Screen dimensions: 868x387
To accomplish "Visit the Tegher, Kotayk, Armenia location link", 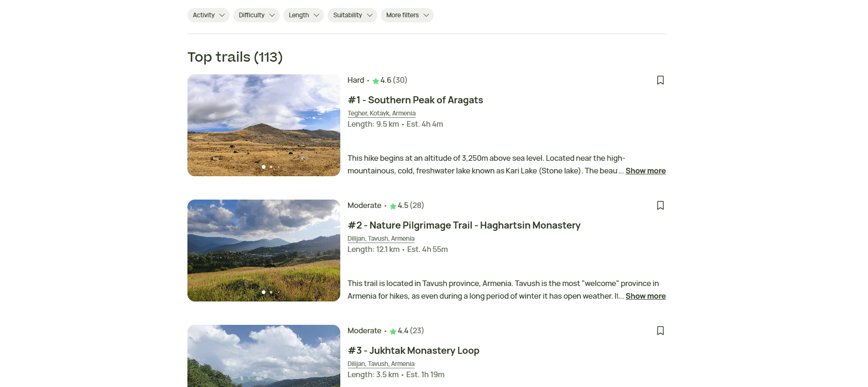I will click(x=381, y=113).
